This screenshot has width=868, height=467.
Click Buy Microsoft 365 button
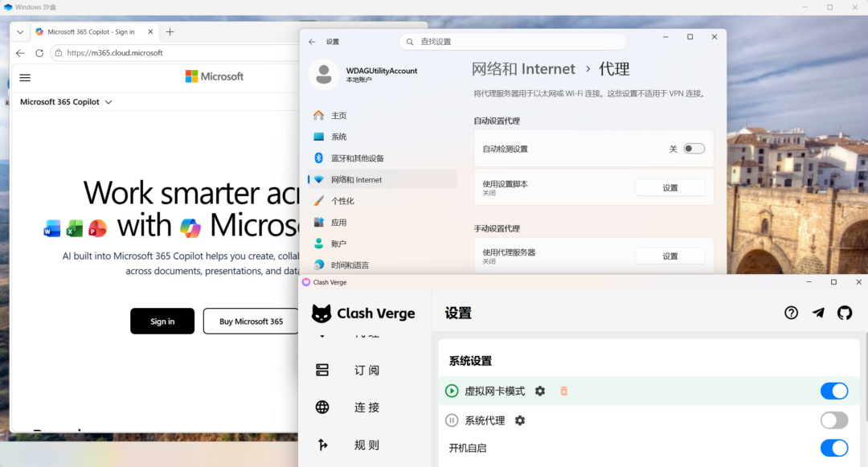(251, 321)
